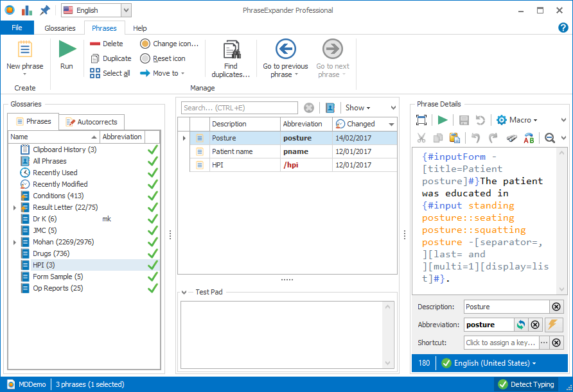Switch to the Glossaries ribbon tab
The height and width of the screenshot is (392, 573).
[60, 28]
